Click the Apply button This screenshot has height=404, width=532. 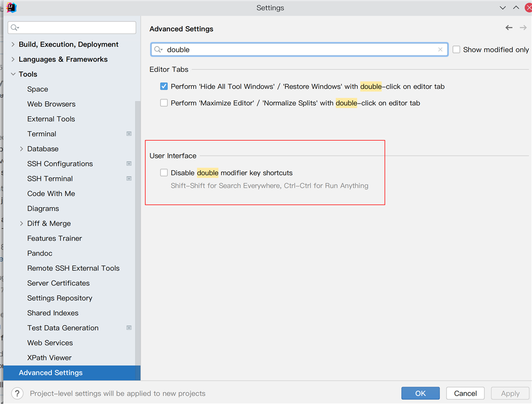coord(510,393)
